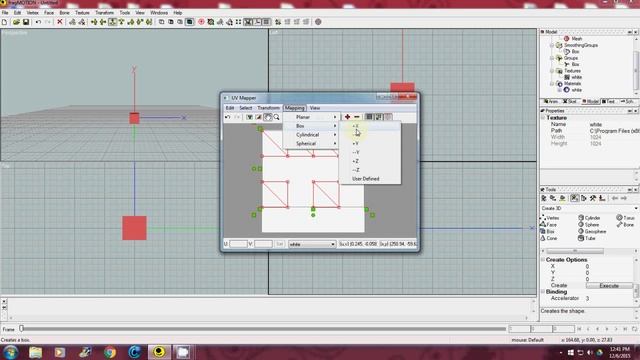The width and height of the screenshot is (640, 360).
Task: Click the V coordinate field in UV Mapper
Action: click(263, 244)
